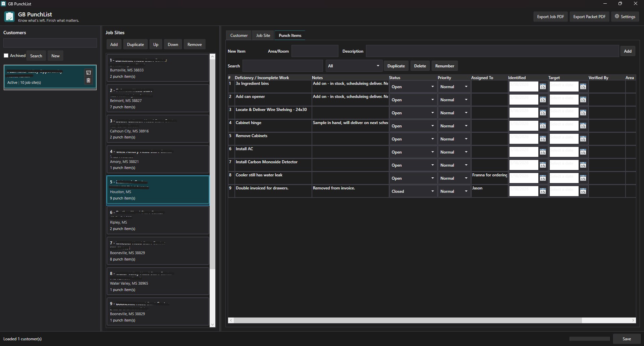Open Target calendar for Add can opener
This screenshot has width=644, height=346.
[583, 100]
